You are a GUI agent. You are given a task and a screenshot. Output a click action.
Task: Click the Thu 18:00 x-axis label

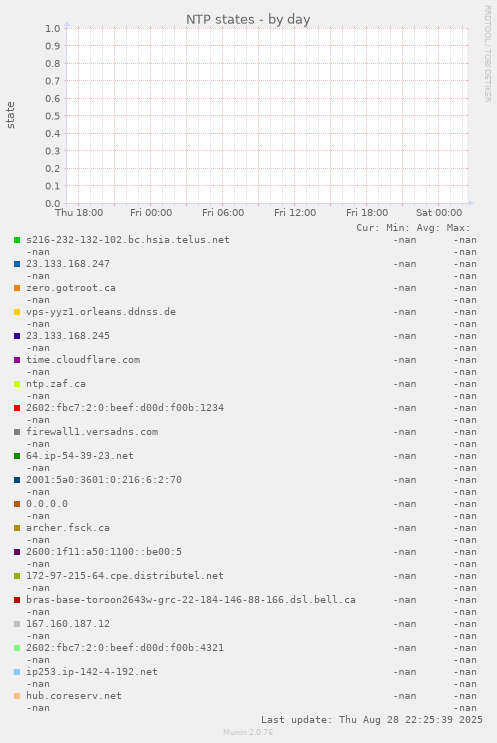pos(79,213)
